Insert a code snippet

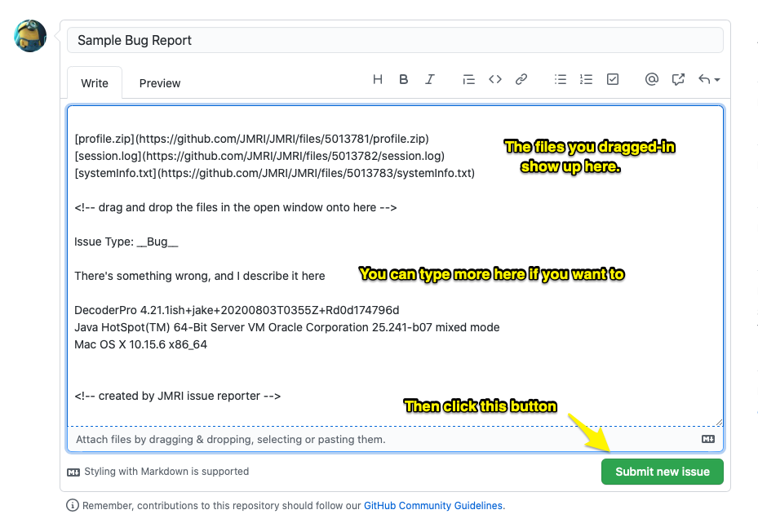(x=495, y=79)
